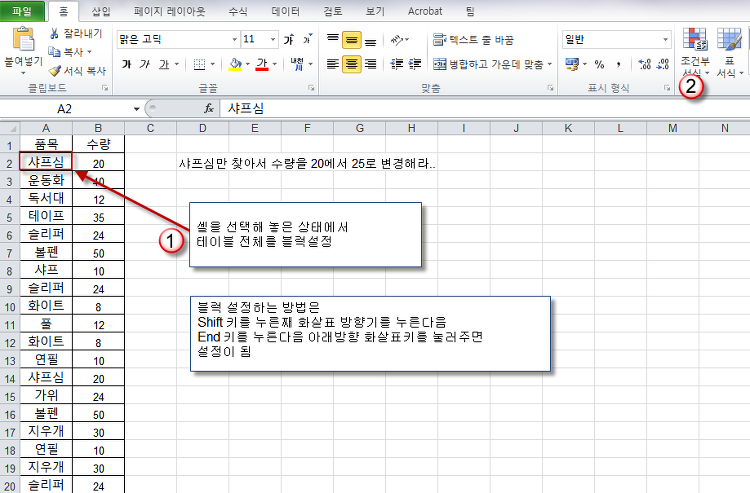Image resolution: width=750 pixels, height=493 pixels.
Task: Open font (글꼴) group dialog launcher
Action: [311, 88]
